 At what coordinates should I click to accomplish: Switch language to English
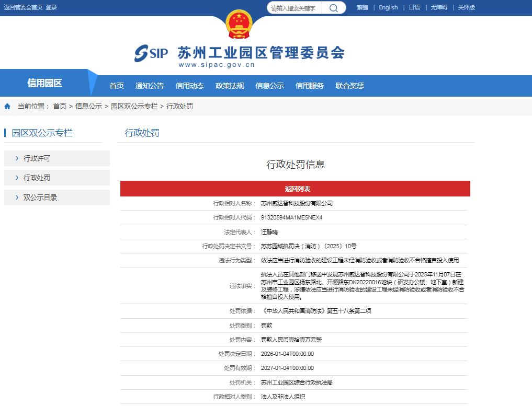[x=388, y=7]
